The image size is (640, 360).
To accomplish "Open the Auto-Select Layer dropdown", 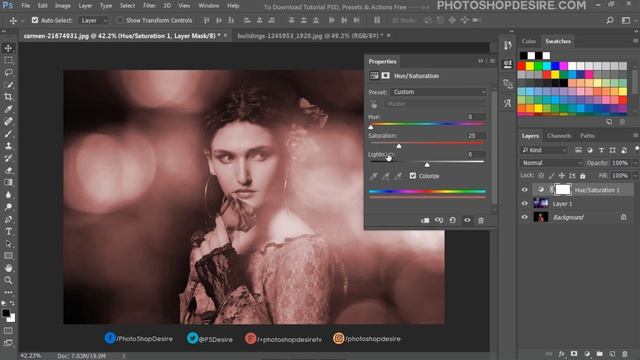I will coord(93,20).
